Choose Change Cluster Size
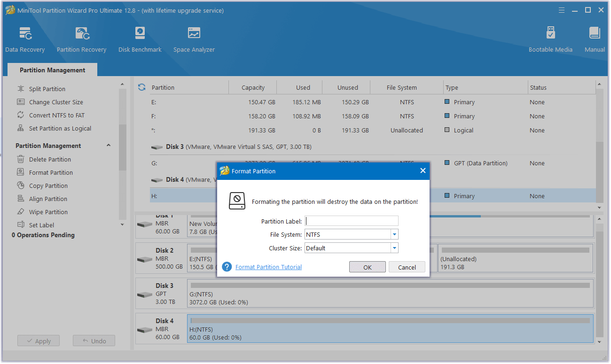611x364 pixels. 56,102
